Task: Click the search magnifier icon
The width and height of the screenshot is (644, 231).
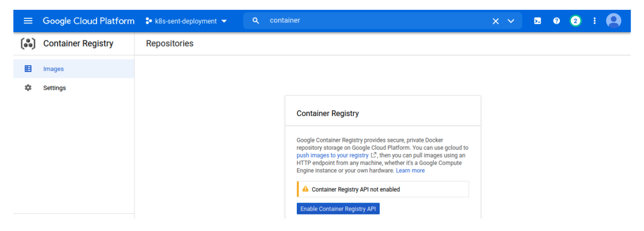Action: tap(255, 21)
